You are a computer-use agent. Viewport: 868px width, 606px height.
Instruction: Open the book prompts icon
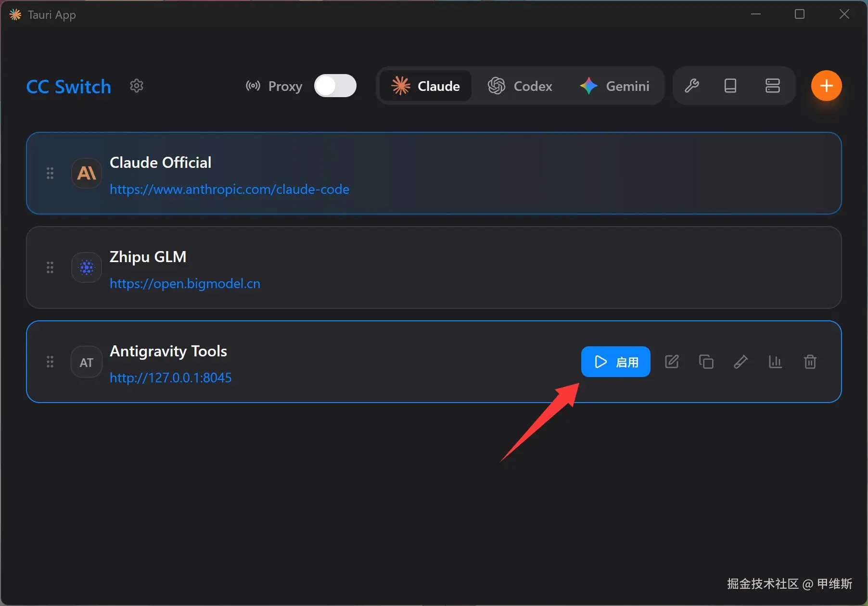pos(730,86)
